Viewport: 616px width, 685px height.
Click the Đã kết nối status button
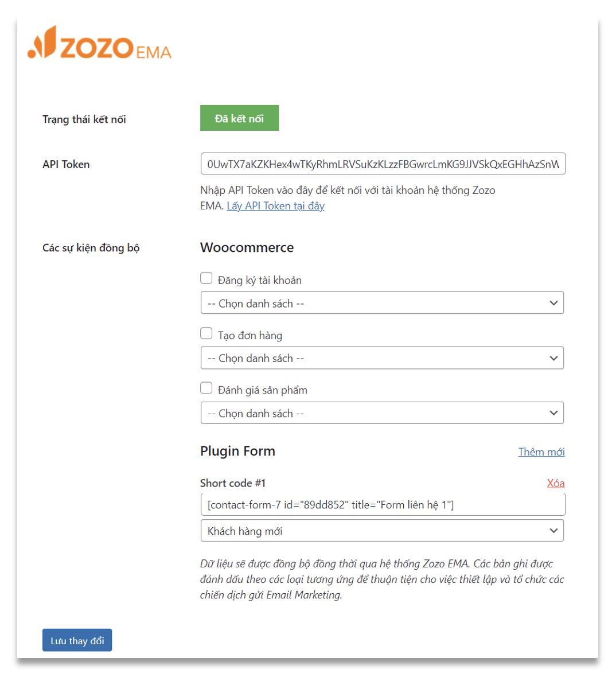(x=239, y=118)
